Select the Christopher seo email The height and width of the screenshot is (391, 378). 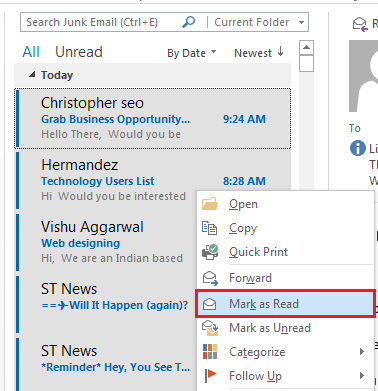click(x=153, y=118)
